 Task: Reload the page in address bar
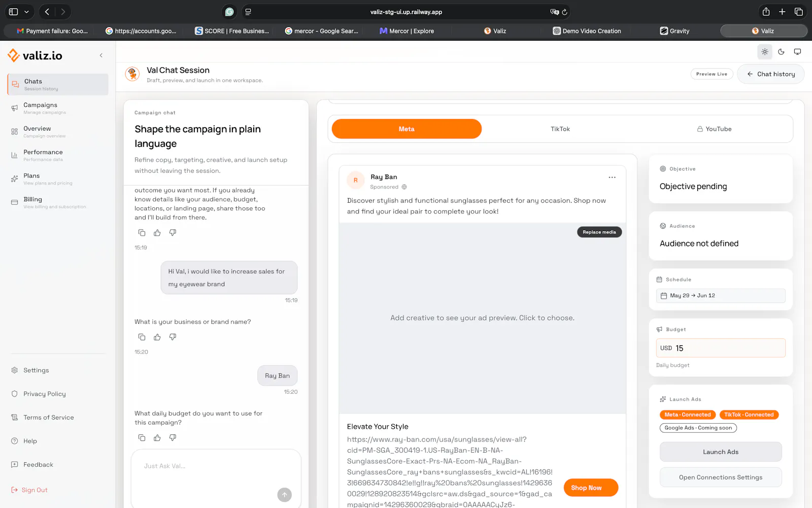[564, 12]
